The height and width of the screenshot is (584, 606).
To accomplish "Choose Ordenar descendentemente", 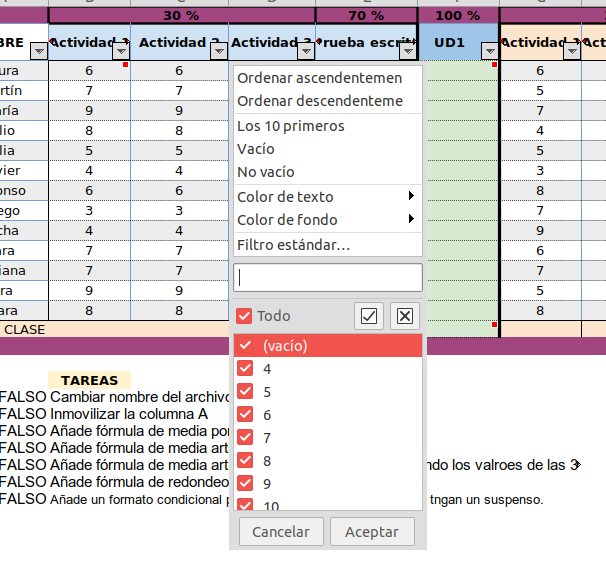I will (328, 101).
